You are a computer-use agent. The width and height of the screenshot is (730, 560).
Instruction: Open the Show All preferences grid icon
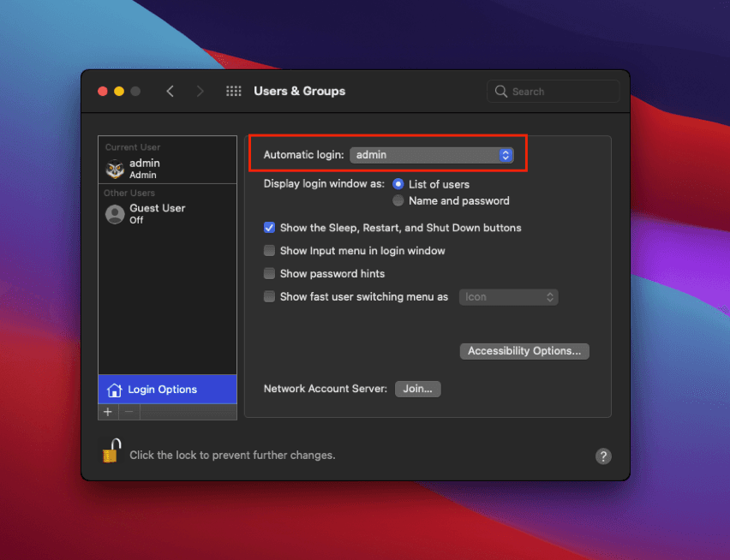pyautogui.click(x=233, y=91)
